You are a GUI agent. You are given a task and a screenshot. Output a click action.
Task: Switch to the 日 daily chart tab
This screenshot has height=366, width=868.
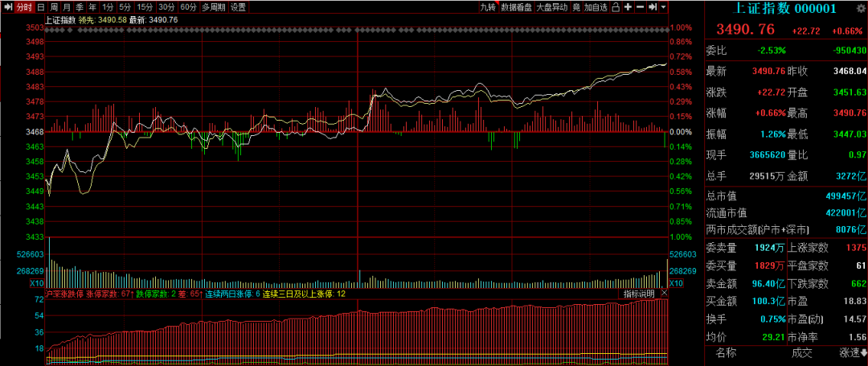[40, 7]
